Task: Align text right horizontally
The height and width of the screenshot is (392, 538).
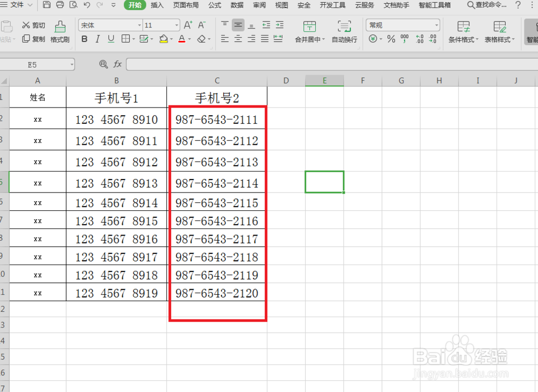Action: tap(251, 39)
